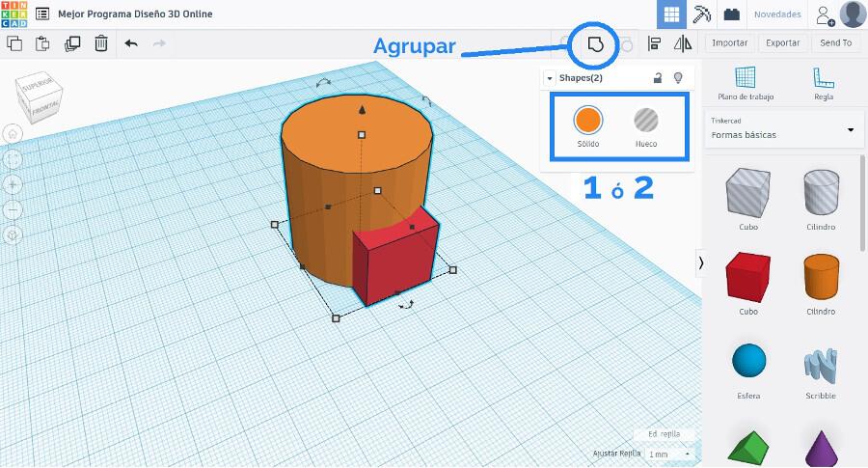Open the Formas básicas dropdown
The height and width of the screenshot is (468, 868).
point(783,129)
